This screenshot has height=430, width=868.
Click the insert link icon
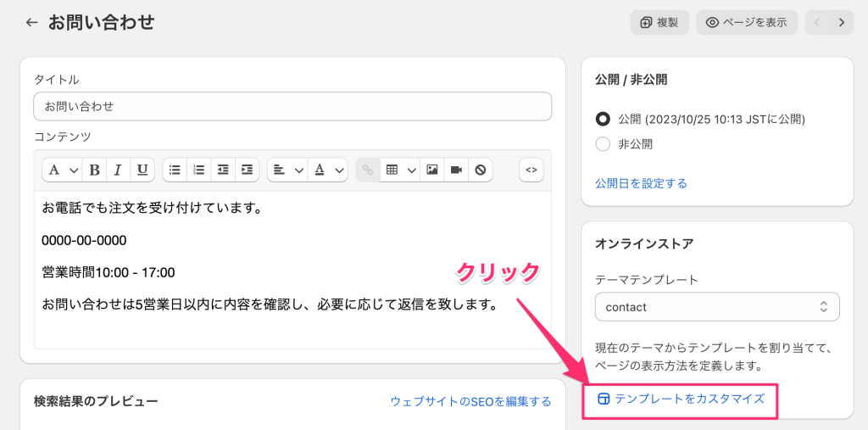point(368,170)
